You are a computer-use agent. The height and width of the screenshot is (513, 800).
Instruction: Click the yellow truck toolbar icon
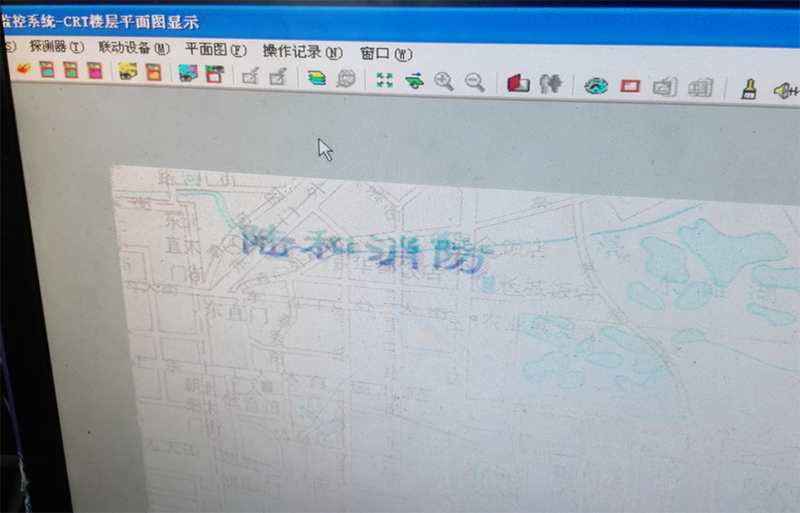click(x=127, y=72)
